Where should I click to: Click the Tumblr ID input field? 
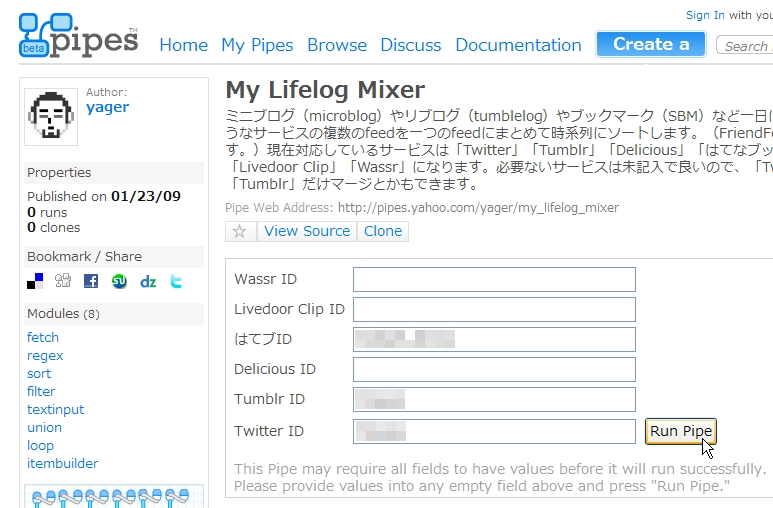[494, 399]
